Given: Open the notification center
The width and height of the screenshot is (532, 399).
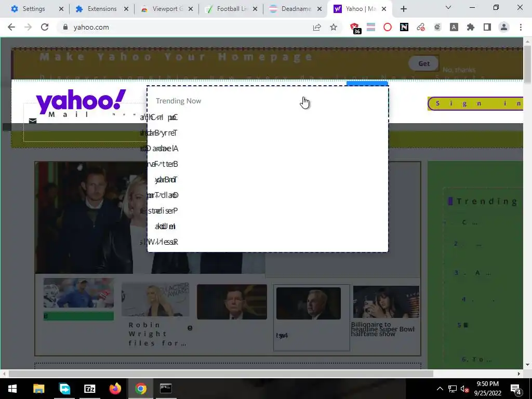Looking at the screenshot, I should 516,389.
